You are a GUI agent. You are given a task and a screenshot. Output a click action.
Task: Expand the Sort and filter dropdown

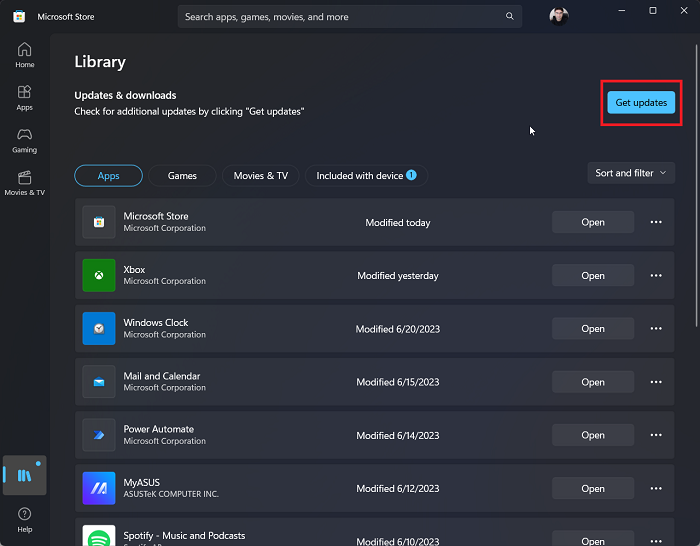coord(631,173)
